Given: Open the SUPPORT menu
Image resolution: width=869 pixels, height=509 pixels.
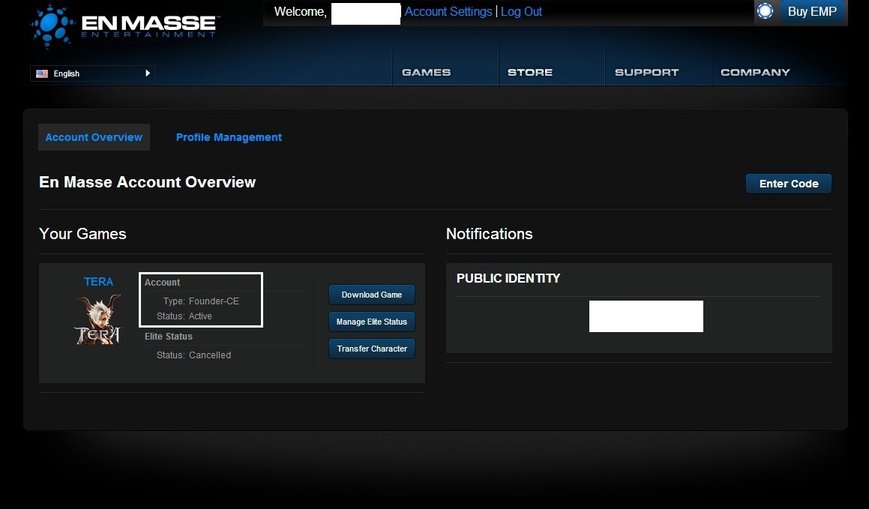Looking at the screenshot, I should (x=647, y=72).
